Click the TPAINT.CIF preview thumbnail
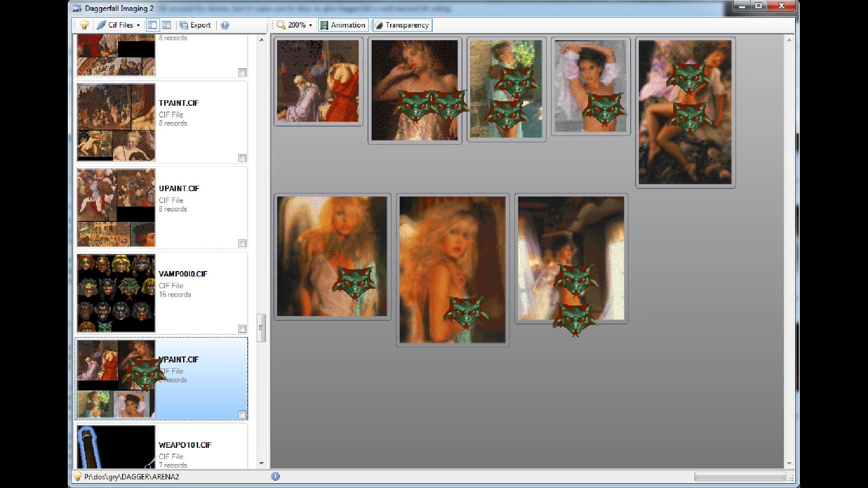Image resolution: width=868 pixels, height=488 pixels. [116, 122]
